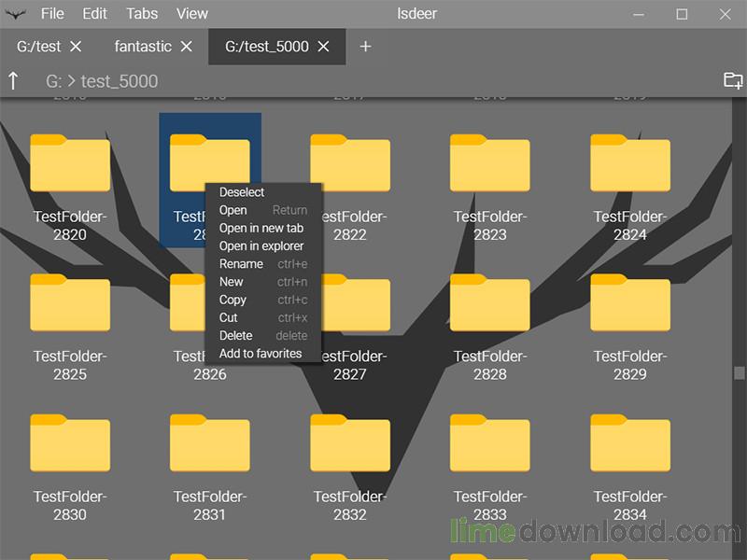Click the up-arrow parent directory icon

(x=13, y=81)
